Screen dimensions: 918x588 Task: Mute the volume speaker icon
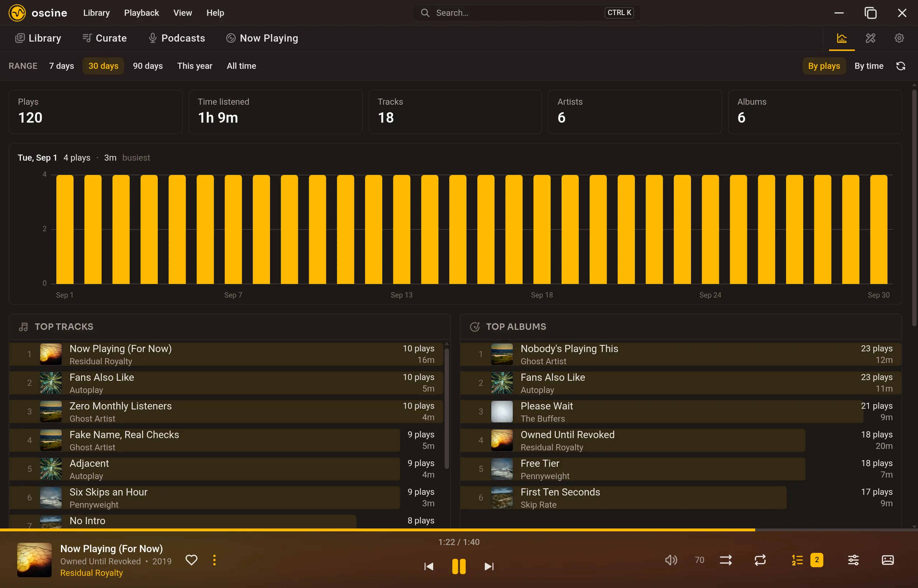[671, 560]
